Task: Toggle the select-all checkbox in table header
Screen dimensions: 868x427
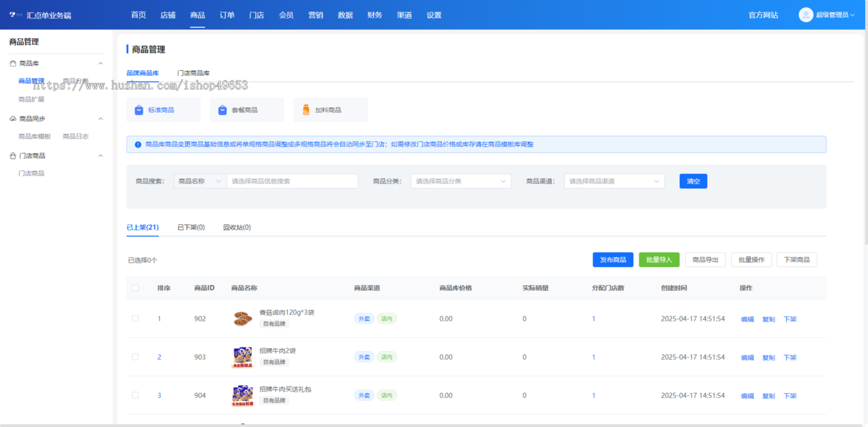Action: [135, 288]
